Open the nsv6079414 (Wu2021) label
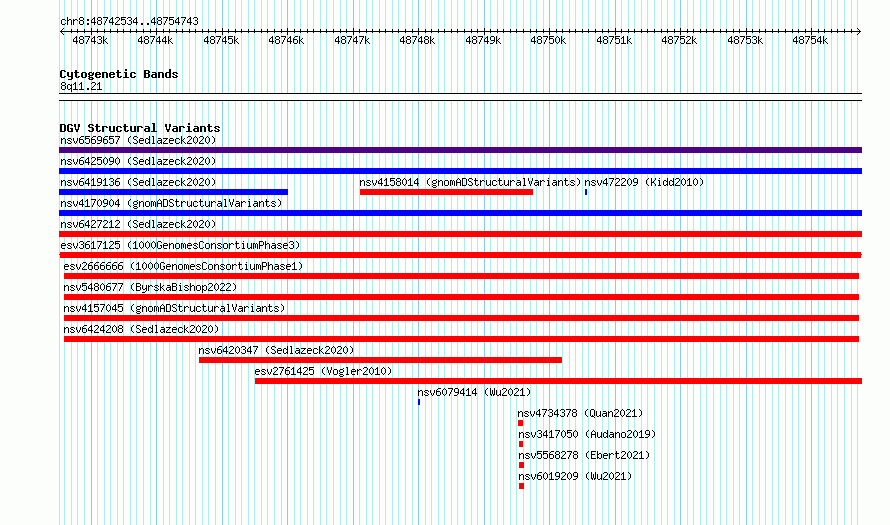This screenshot has width=890, height=525. pos(475,392)
